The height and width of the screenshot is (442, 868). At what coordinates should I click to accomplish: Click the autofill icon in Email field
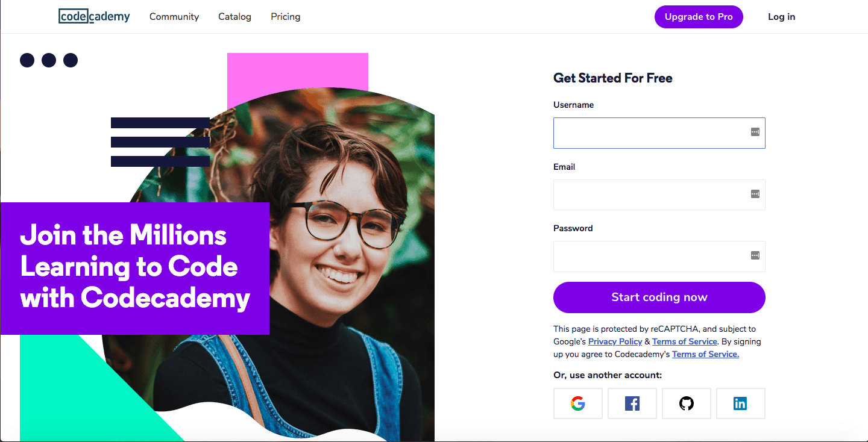tap(755, 194)
